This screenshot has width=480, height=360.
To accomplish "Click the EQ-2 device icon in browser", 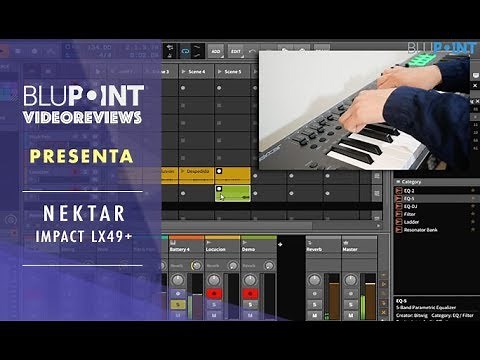I will 398,191.
